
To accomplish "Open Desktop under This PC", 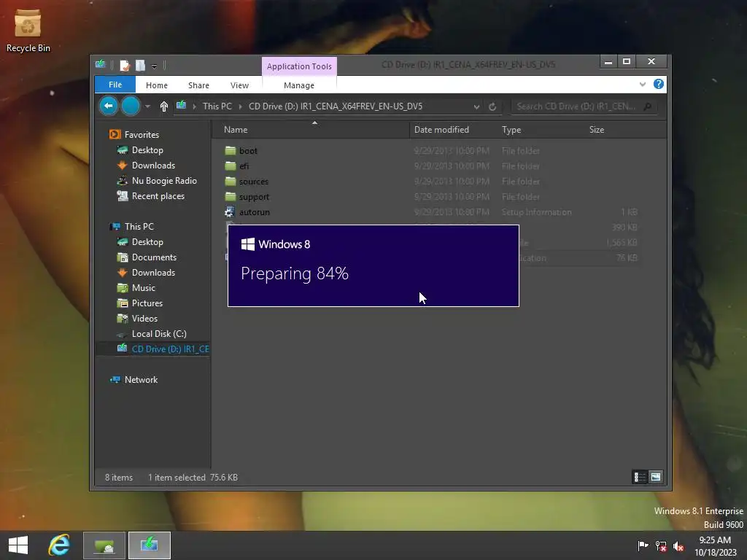I will click(x=147, y=242).
